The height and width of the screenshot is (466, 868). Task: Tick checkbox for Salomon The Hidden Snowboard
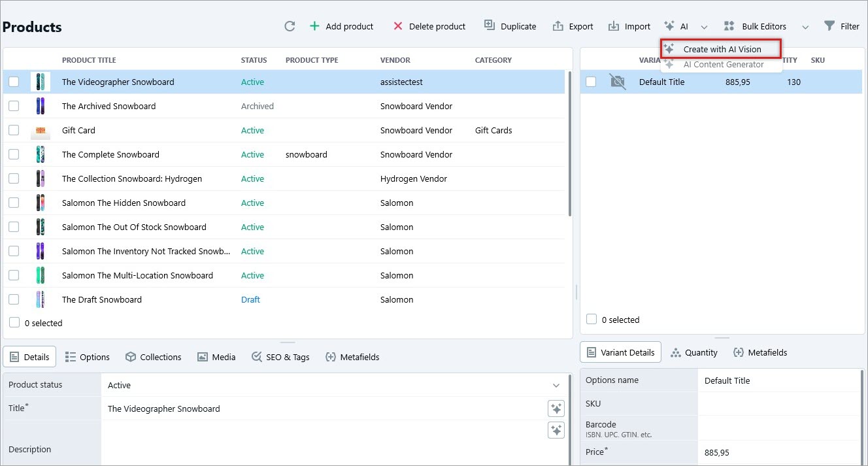pos(14,203)
